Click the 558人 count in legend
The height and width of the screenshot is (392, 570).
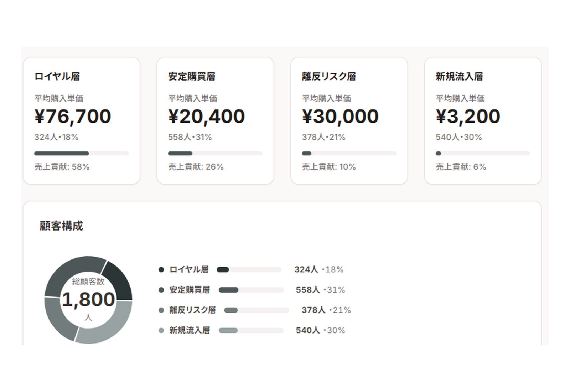pos(308,290)
